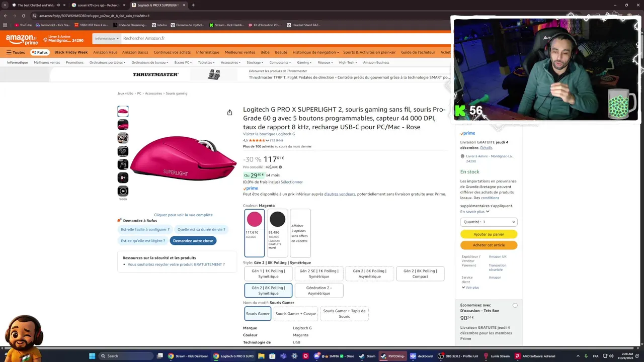Viewport: 644px width, 362px height.
Task: Select Gén 2 | 8K Polling | Asymétrique style
Action: pos(369,274)
